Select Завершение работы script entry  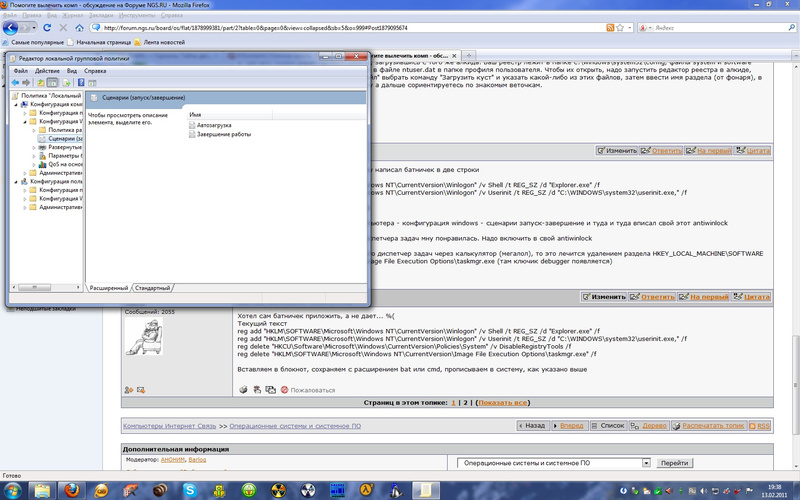220,134
